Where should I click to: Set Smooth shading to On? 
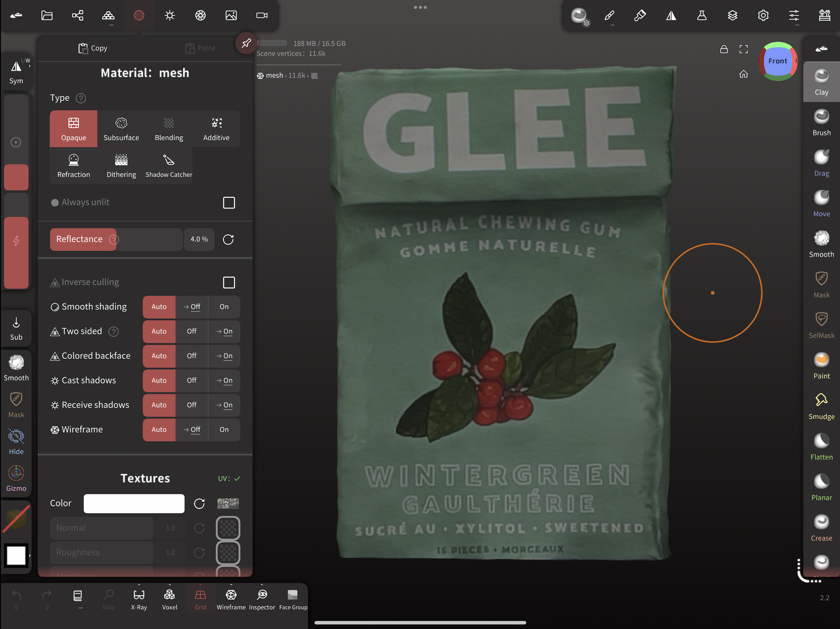coord(224,306)
